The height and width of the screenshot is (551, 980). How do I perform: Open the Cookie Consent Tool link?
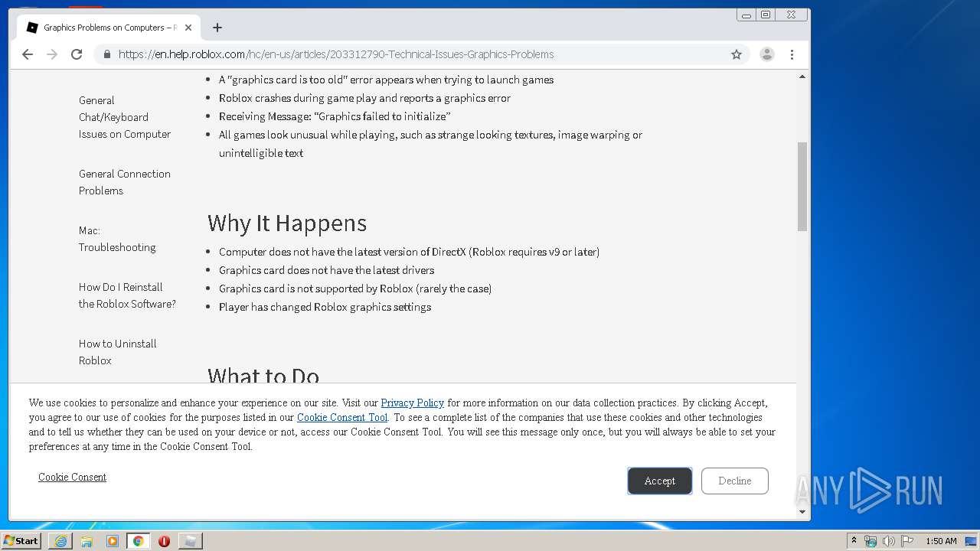(342, 417)
